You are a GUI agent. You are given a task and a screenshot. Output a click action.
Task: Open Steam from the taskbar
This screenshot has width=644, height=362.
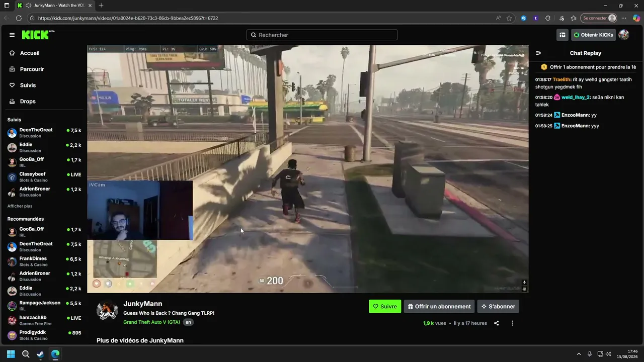[x=40, y=354]
